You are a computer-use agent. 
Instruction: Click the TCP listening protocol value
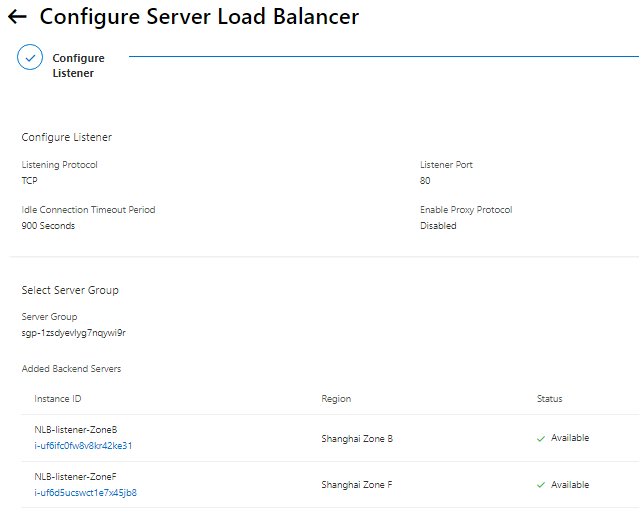[29, 181]
